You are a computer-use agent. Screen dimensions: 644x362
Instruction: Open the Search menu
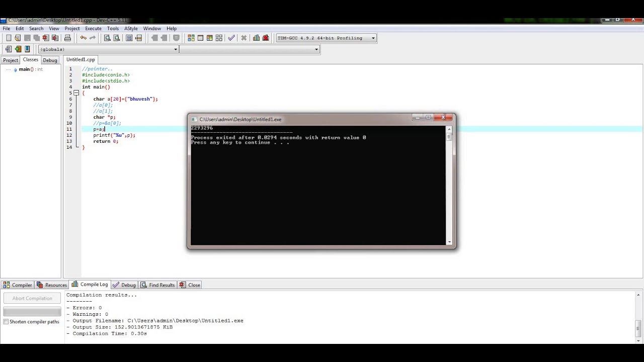[x=36, y=29]
